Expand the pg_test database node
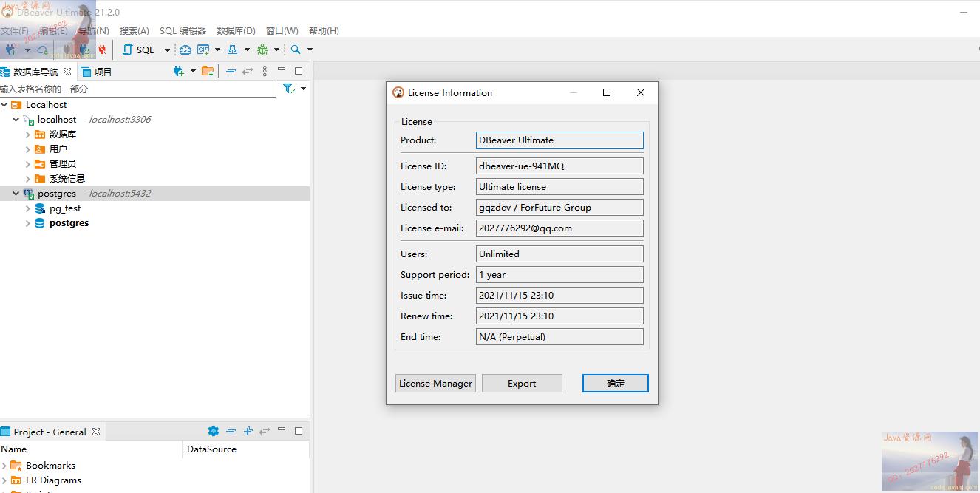 pos(27,208)
